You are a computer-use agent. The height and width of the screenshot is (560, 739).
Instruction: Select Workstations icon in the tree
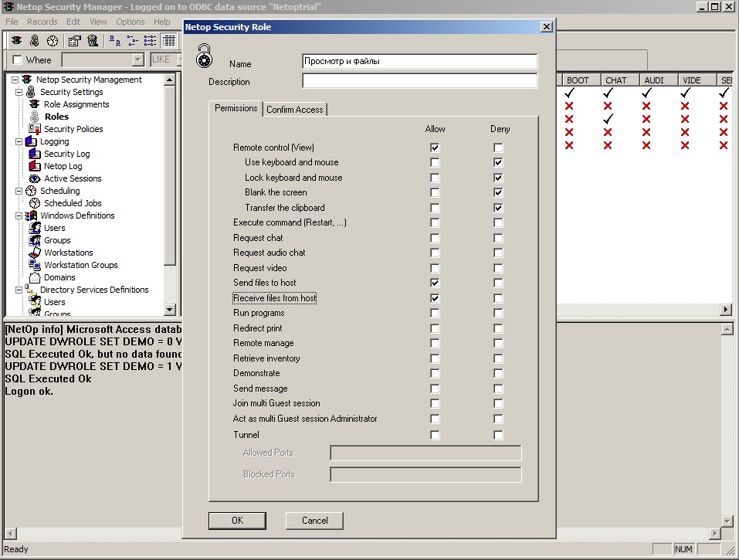[35, 253]
